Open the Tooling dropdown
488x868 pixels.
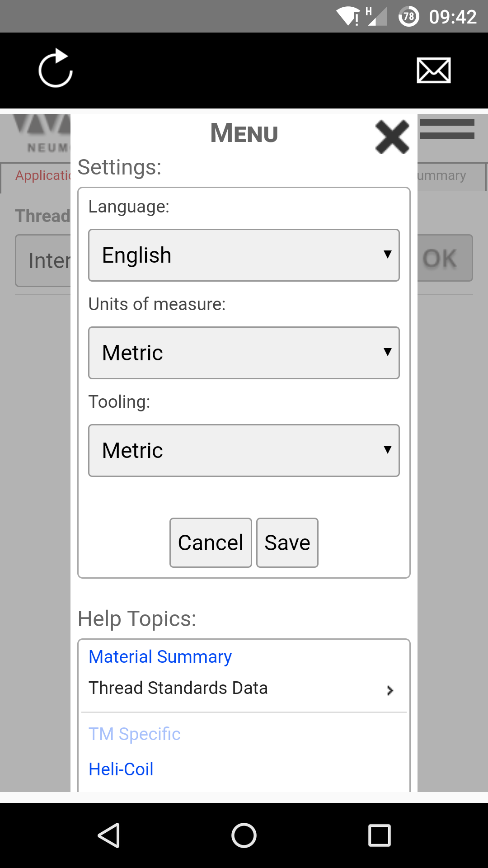click(244, 451)
